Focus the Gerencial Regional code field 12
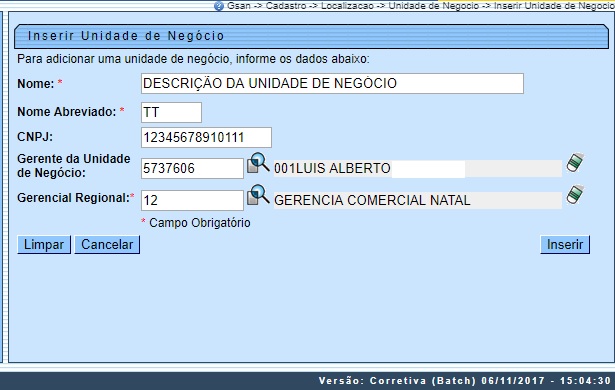 pos(192,200)
